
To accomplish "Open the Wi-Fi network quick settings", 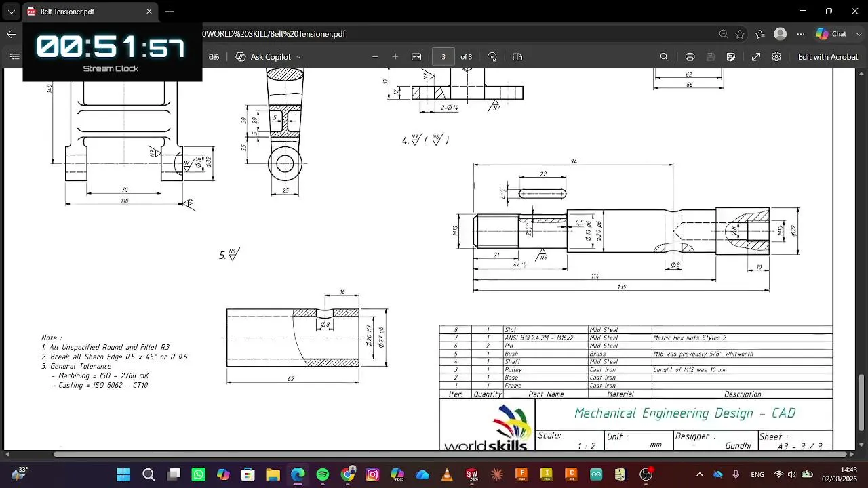I will [778, 474].
